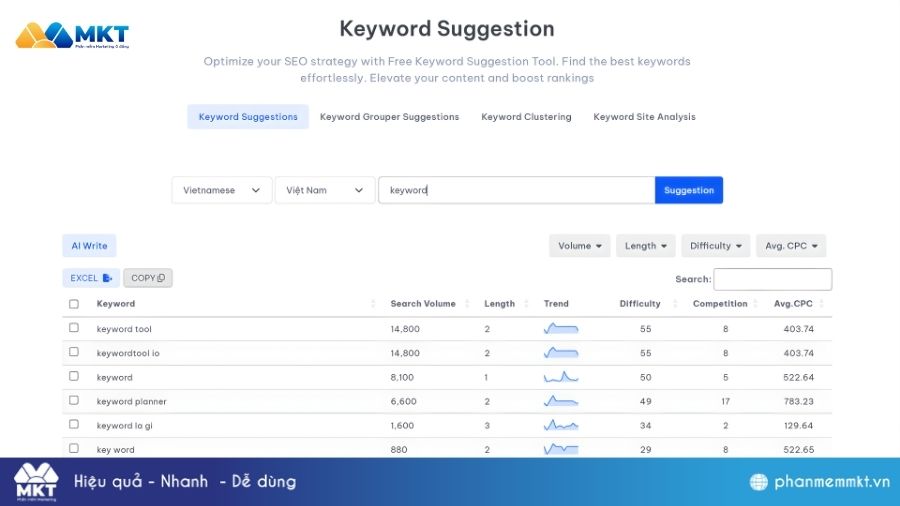Click the Trend column header
900x506 pixels.
point(556,304)
